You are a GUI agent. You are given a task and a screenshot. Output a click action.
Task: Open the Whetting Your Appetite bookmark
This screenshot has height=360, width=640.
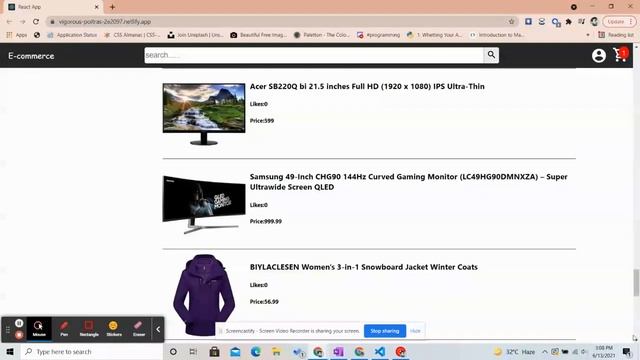435,35
